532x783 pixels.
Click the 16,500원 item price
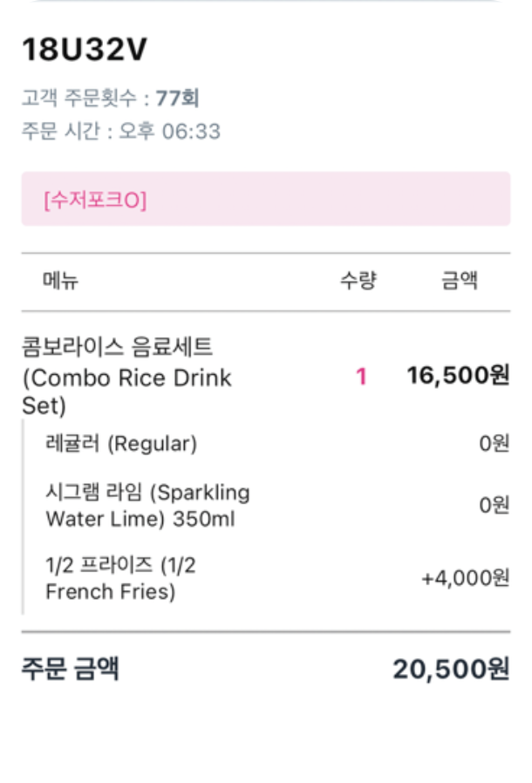point(458,376)
